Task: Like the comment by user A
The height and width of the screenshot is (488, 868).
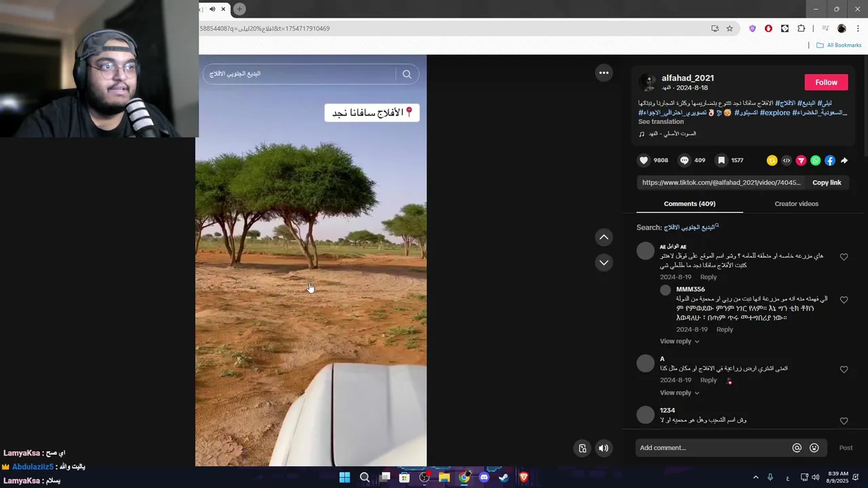Action: [844, 369]
